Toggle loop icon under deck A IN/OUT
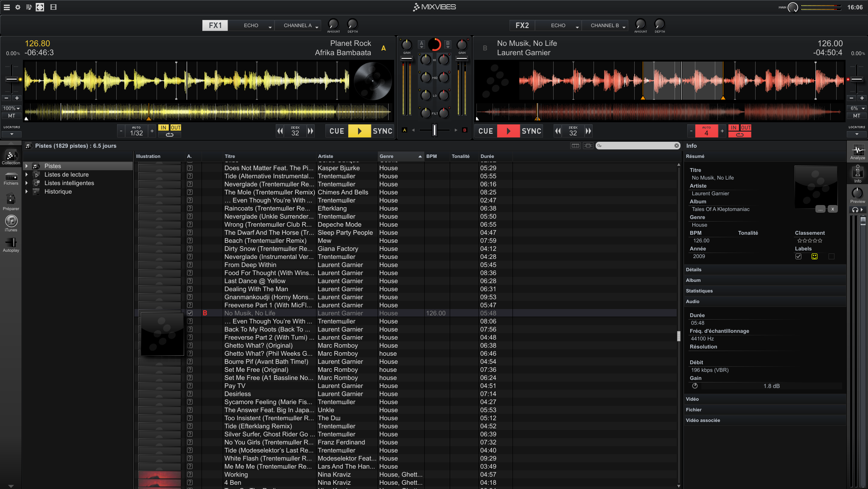 pos(170,135)
